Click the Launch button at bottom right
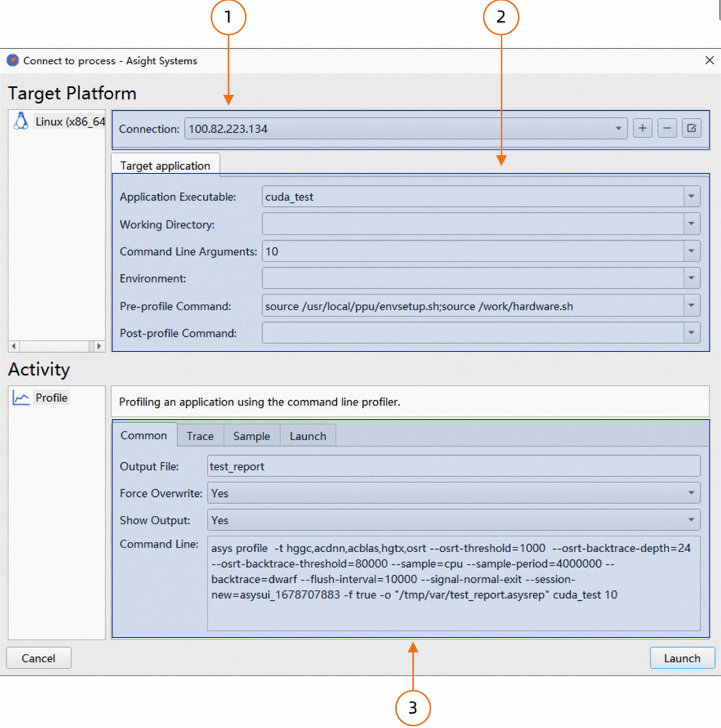Screen dimensions: 721x728 (682, 658)
